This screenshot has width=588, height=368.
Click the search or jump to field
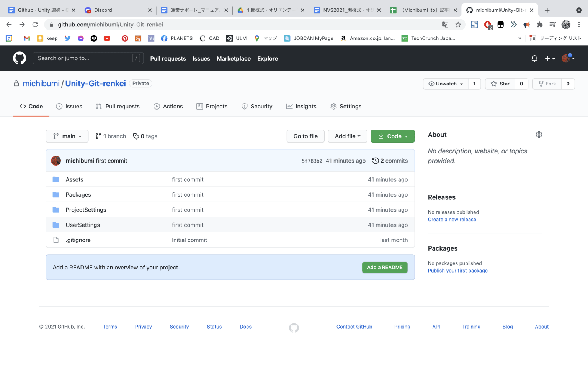point(88,58)
